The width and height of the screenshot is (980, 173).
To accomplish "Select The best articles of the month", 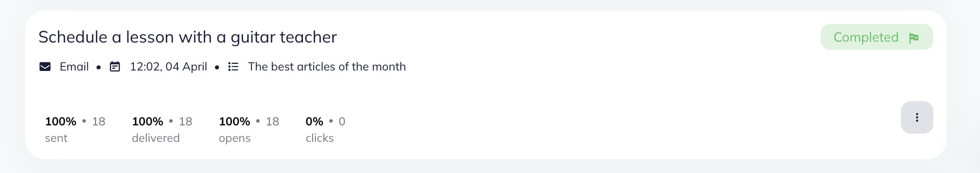I will click(x=327, y=67).
